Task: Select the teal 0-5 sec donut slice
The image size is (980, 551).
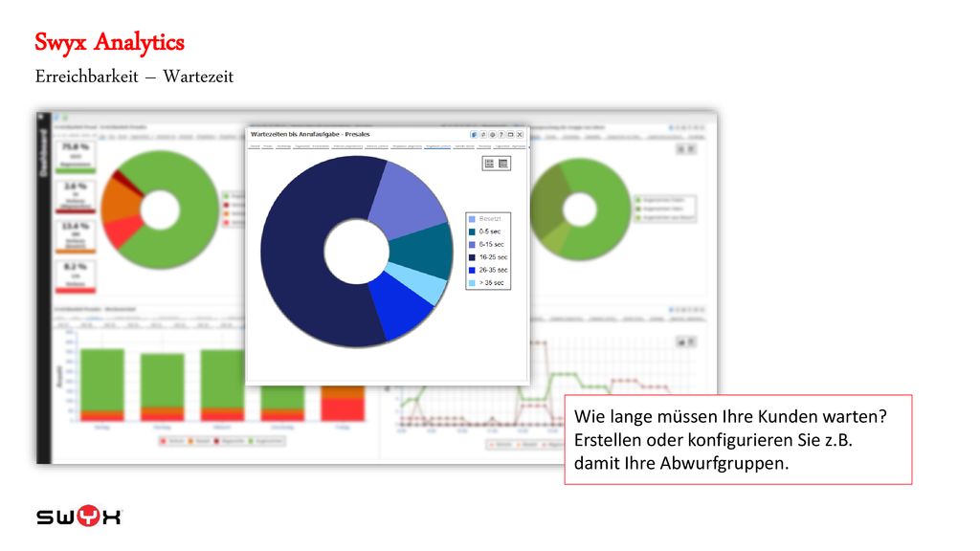Action: (422, 250)
